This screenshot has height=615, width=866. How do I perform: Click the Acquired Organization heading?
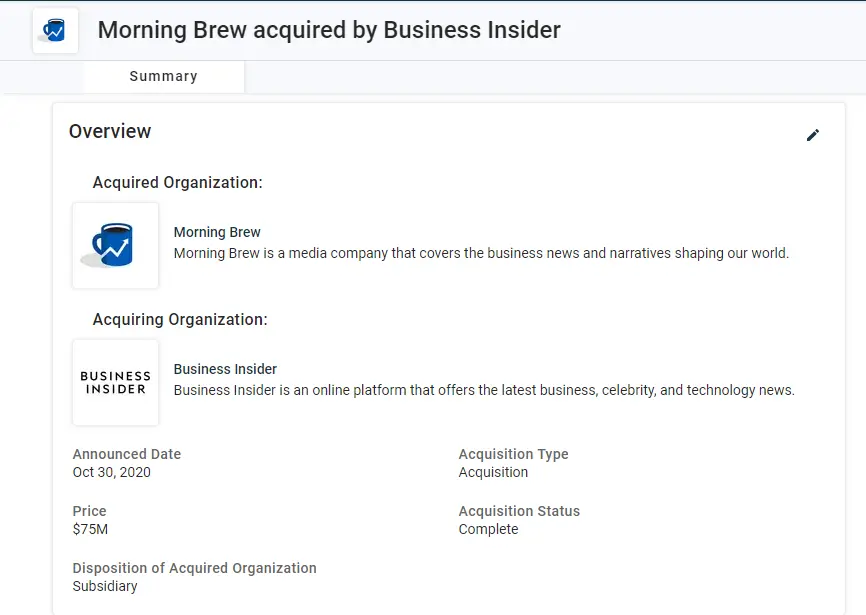coord(177,183)
